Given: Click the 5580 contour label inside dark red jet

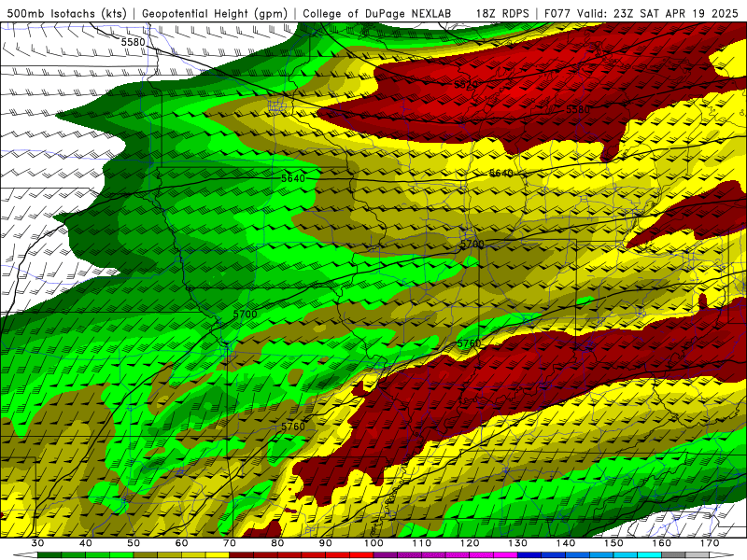Looking at the screenshot, I should 578,109.
